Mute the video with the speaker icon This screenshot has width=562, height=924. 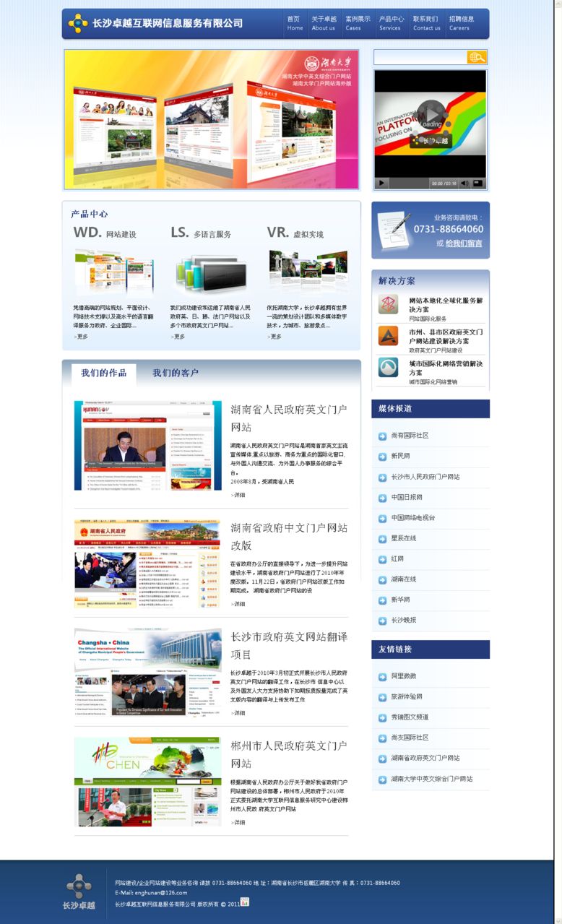(x=464, y=183)
